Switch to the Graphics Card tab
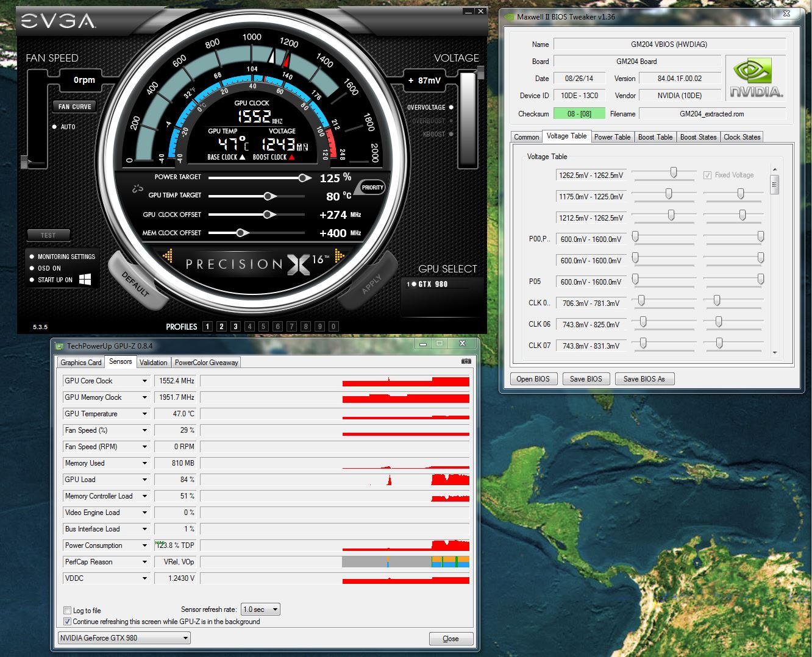 coord(81,363)
